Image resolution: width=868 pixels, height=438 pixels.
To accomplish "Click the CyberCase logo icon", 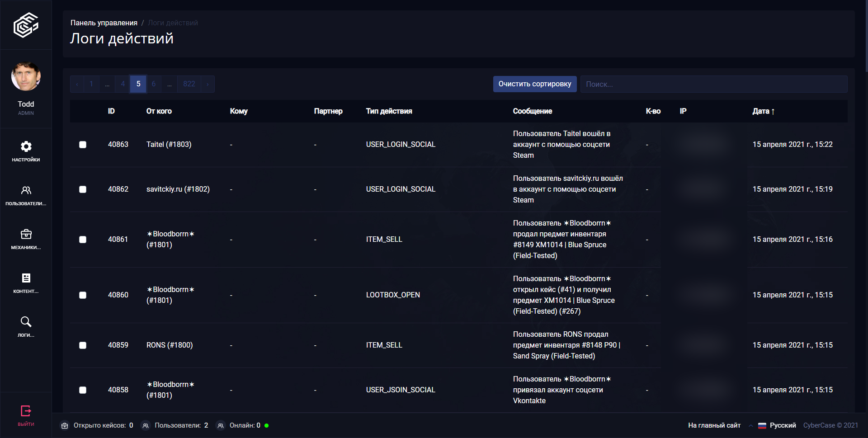I will coord(26,25).
